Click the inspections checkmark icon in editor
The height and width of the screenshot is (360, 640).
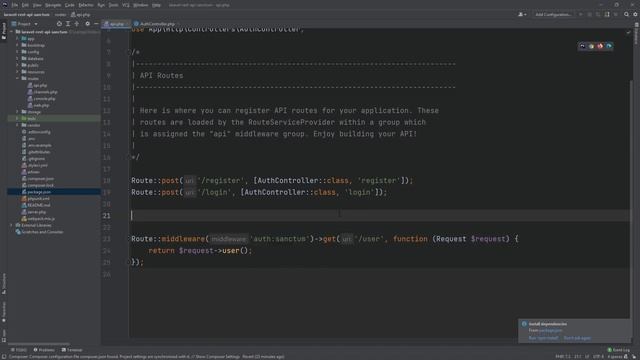628,32
